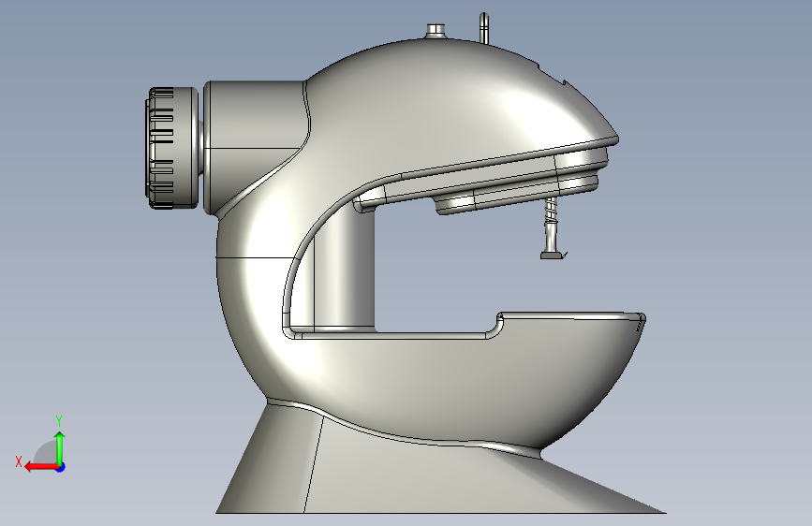The image size is (812, 526).
Task: Click the green Y axis arrow of triad
Action: pyautogui.click(x=60, y=447)
